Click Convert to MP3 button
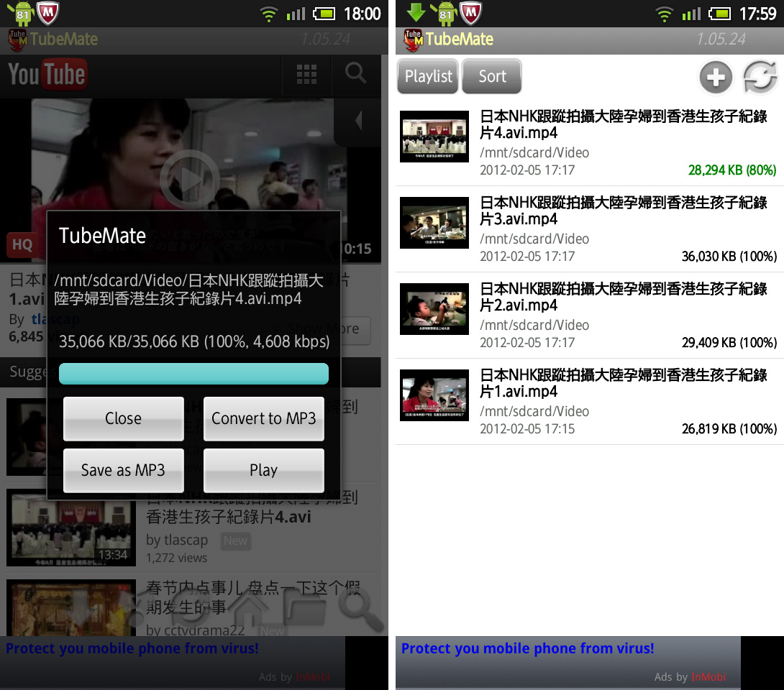Image resolution: width=784 pixels, height=690 pixels. point(263,418)
